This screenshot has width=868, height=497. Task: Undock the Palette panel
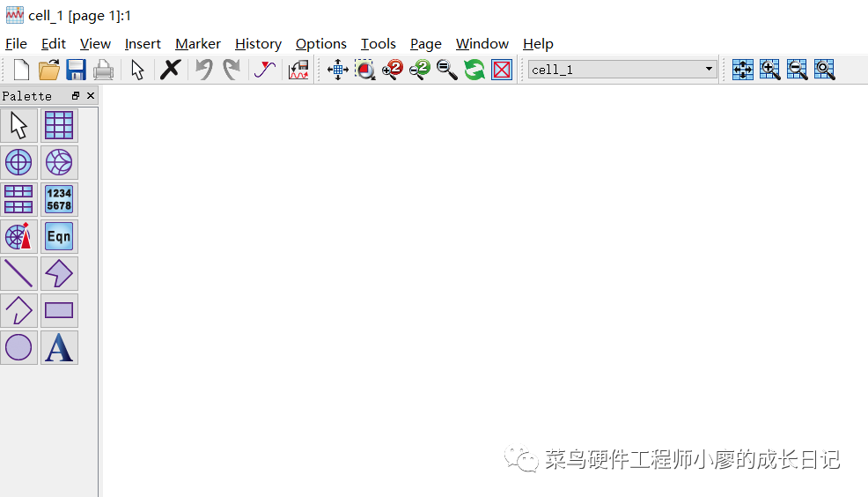pos(76,96)
